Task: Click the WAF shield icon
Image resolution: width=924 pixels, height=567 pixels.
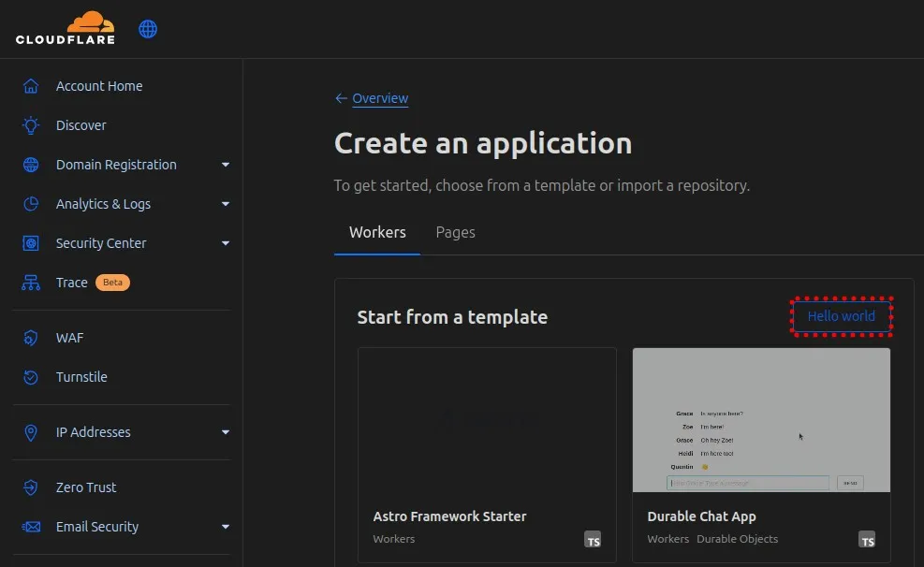Action: tap(31, 338)
